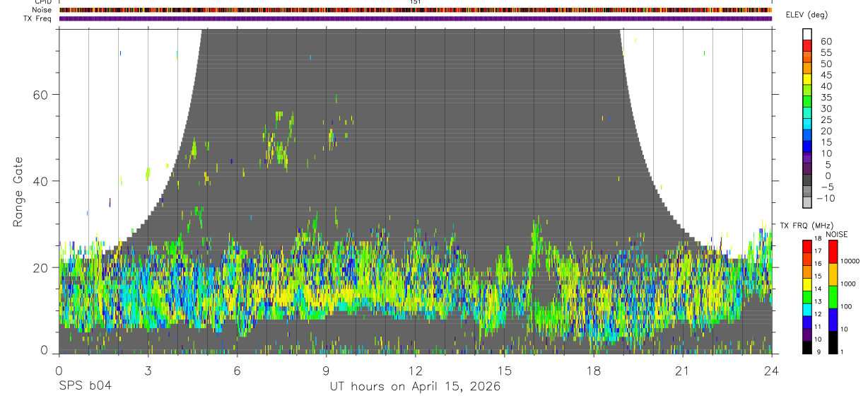Screen dimensions: 868x401
Task: Click the '16' label on TX FRQ legend
Action: pyautogui.click(x=818, y=263)
